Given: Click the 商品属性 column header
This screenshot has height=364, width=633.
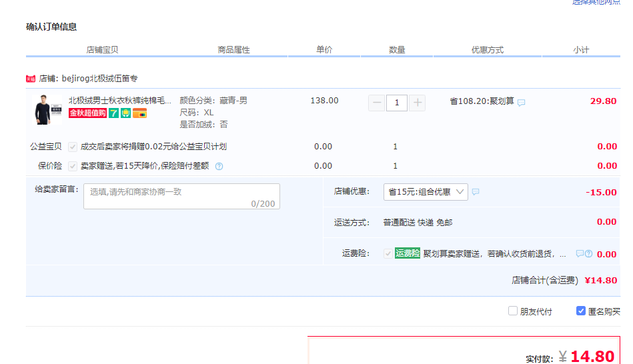Looking at the screenshot, I should (233, 49).
